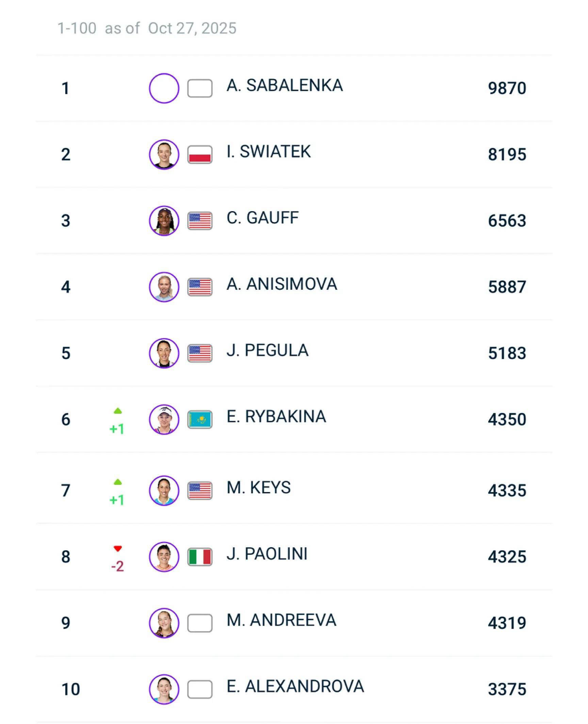
Task: Open I. Swiatek's player profile photo
Action: (164, 155)
